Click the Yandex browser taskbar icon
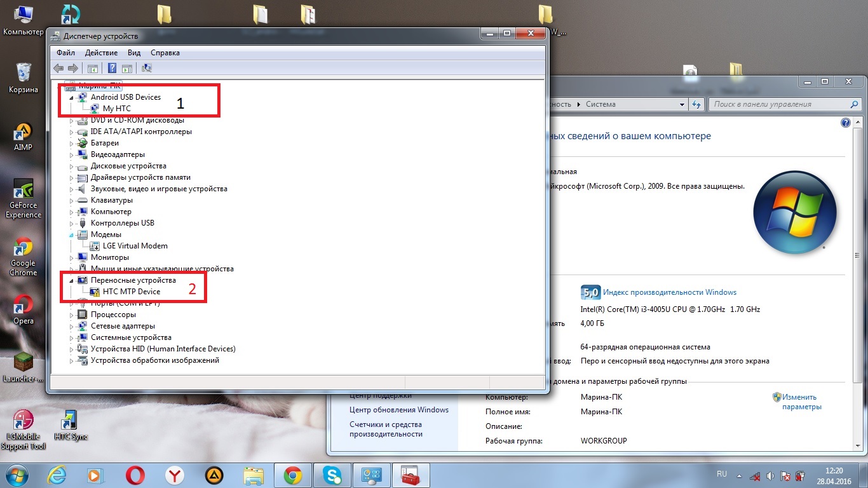This screenshot has width=868, height=488. [175, 475]
